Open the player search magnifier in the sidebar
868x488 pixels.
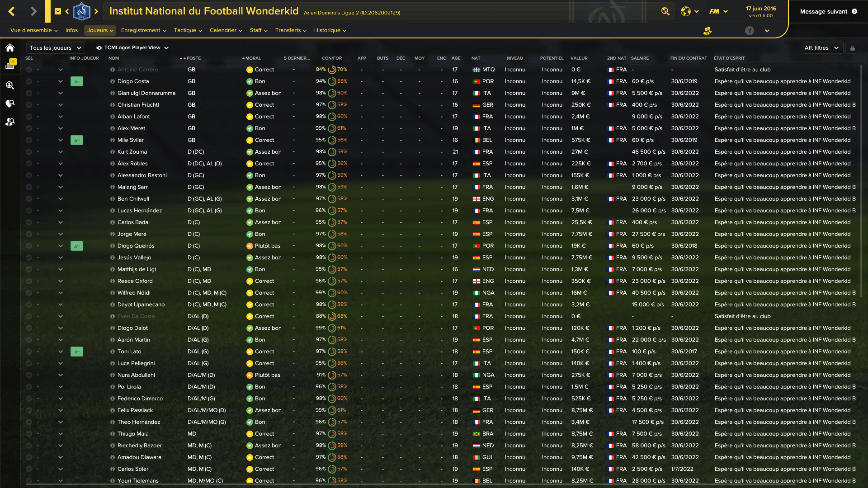10,85
